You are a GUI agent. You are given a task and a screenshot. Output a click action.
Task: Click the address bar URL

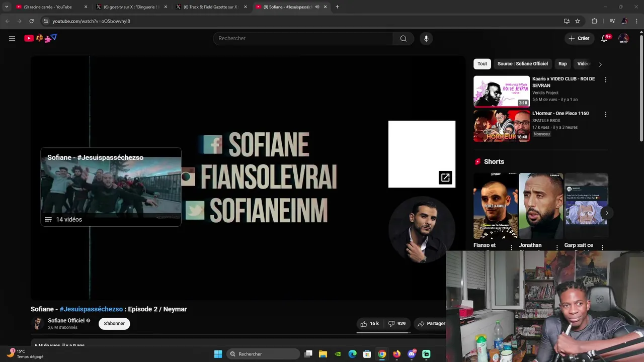click(91, 21)
